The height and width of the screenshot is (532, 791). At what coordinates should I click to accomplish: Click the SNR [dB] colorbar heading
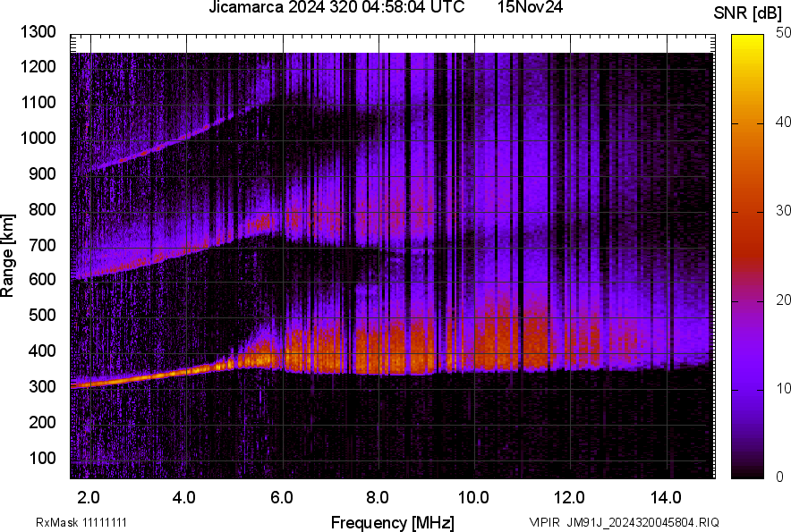[749, 11]
